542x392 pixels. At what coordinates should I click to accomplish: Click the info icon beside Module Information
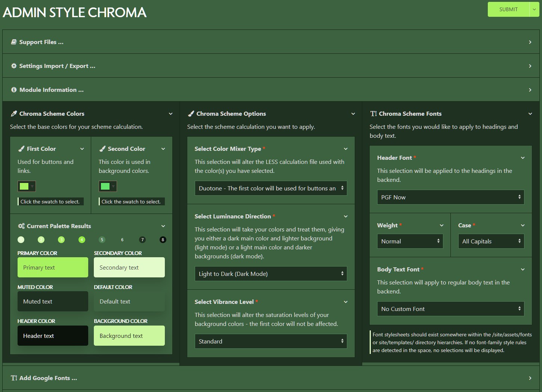14,90
